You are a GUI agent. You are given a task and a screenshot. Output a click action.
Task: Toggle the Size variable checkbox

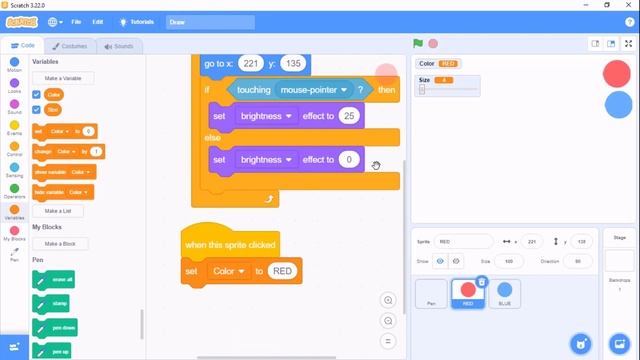pyautogui.click(x=36, y=110)
